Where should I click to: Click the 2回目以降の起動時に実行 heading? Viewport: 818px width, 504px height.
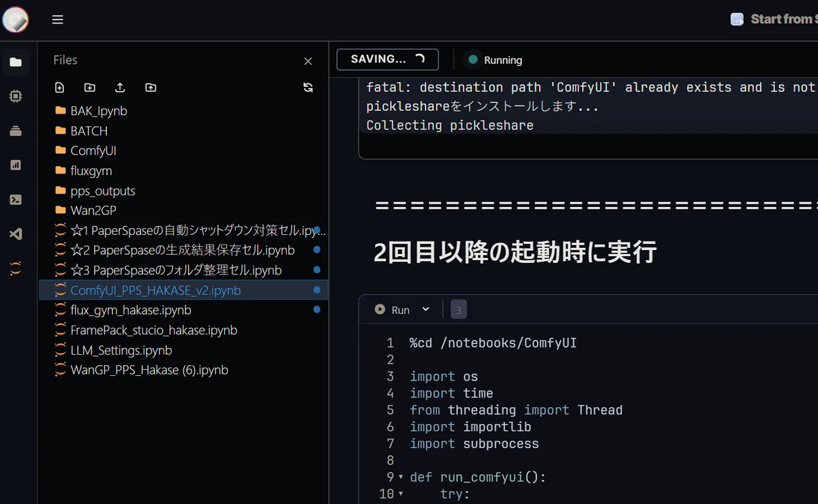[x=515, y=252]
